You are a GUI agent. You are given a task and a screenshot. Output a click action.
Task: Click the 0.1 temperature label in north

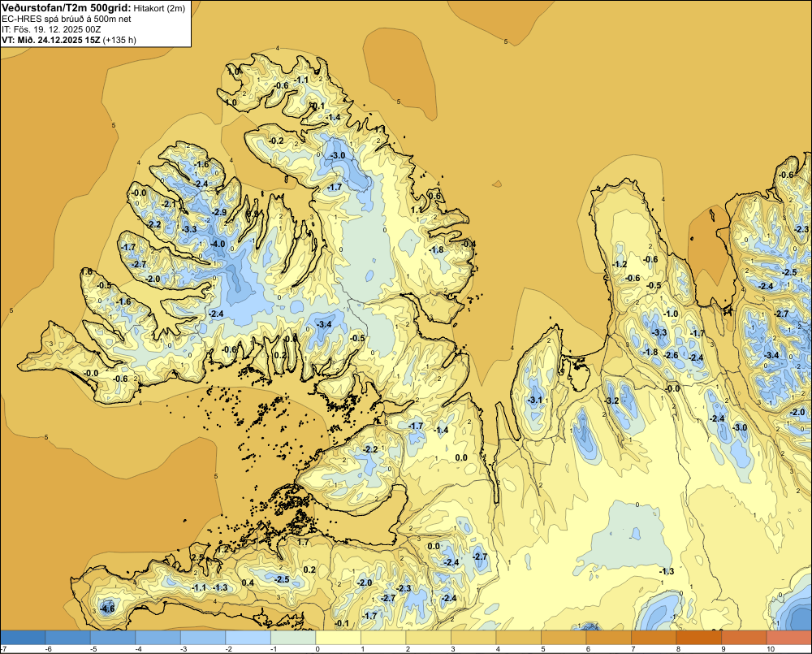318,106
